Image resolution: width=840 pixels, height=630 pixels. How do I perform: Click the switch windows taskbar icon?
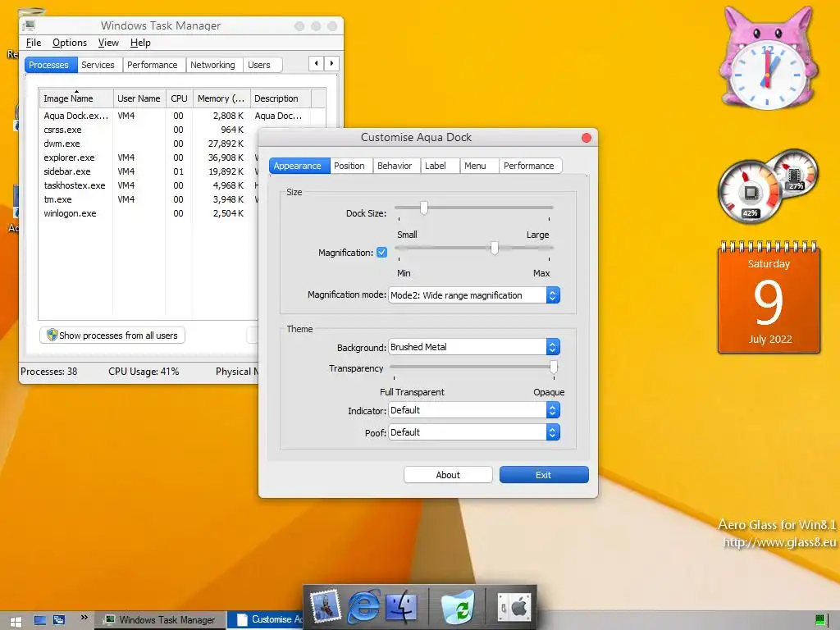pyautogui.click(x=58, y=620)
